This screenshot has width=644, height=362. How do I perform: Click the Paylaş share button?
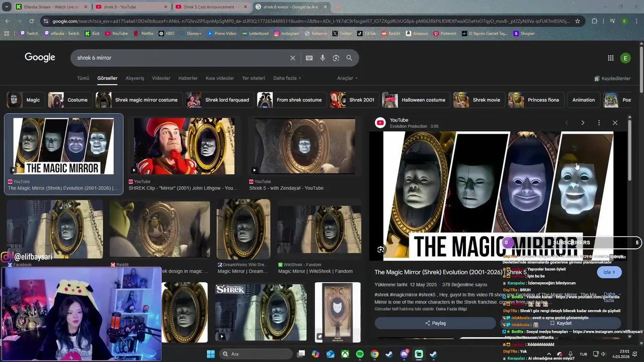point(435,323)
